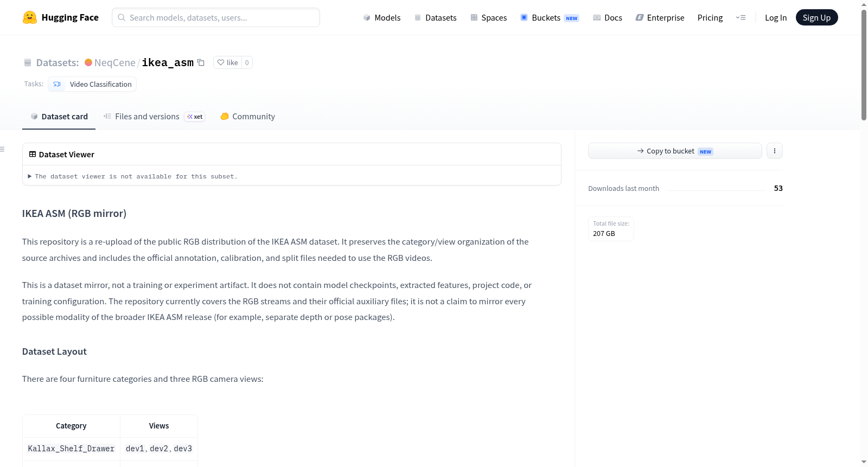
Task: Copy dataset name ikea_asm to clipboard
Action: [201, 62]
